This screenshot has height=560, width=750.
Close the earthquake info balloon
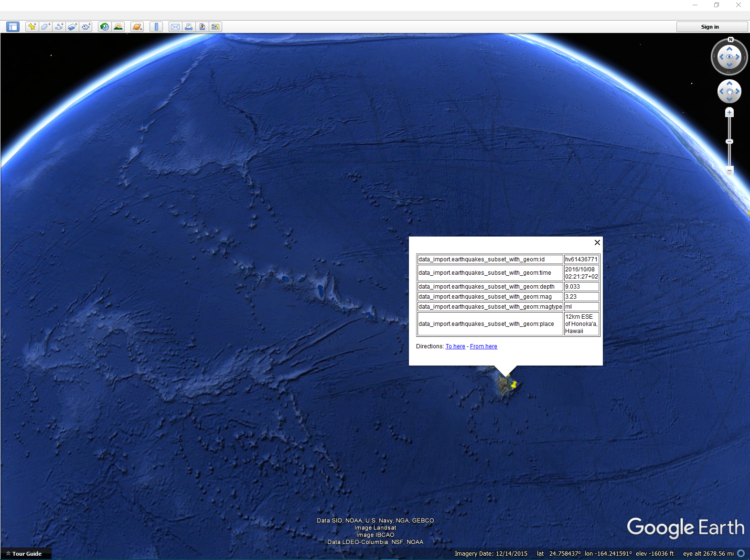597,242
